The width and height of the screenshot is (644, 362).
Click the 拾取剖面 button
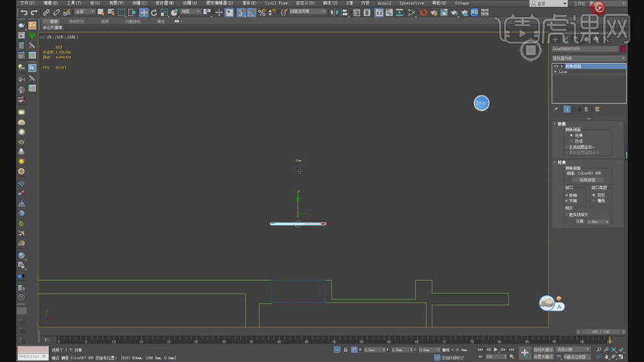pyautogui.click(x=587, y=180)
